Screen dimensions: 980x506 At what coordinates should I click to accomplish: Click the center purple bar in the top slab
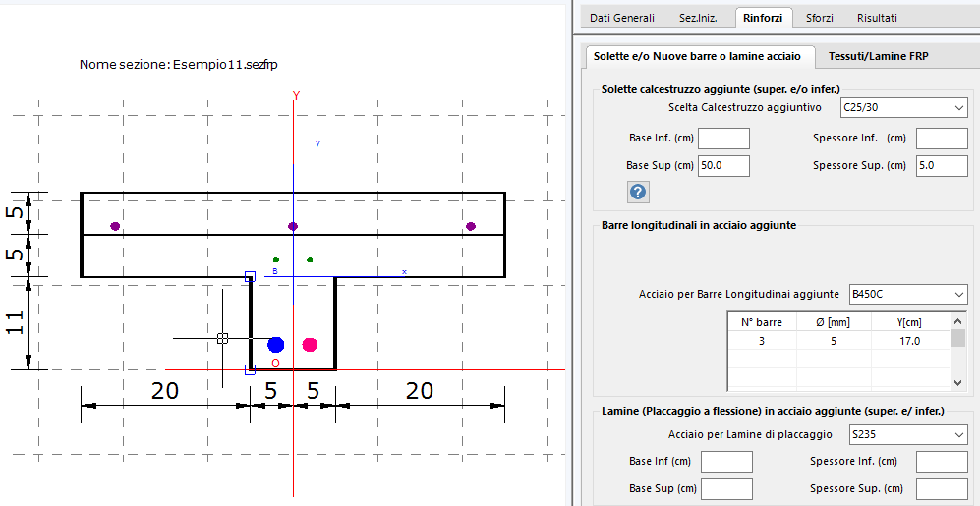coord(293,226)
